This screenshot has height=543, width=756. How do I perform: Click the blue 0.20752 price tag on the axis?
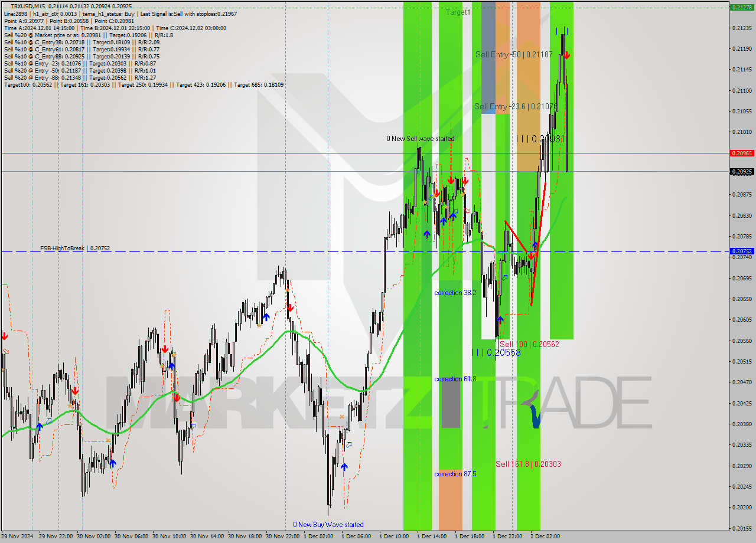click(x=742, y=251)
